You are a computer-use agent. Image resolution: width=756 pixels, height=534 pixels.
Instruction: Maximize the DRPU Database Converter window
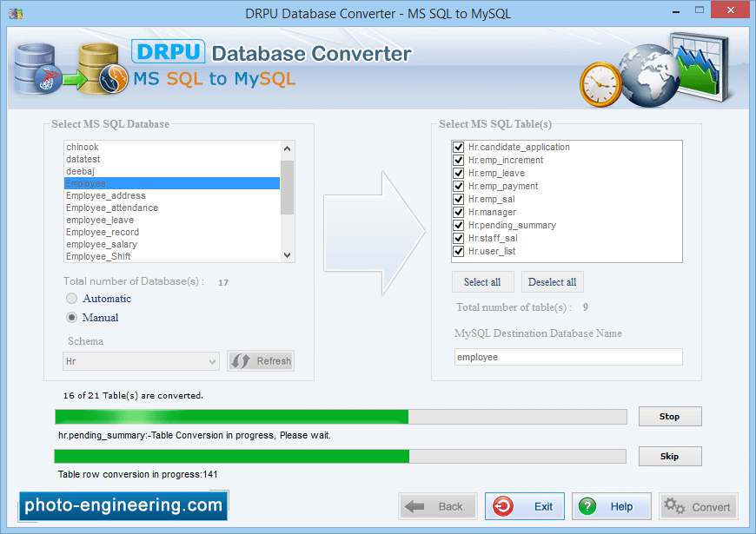point(700,10)
